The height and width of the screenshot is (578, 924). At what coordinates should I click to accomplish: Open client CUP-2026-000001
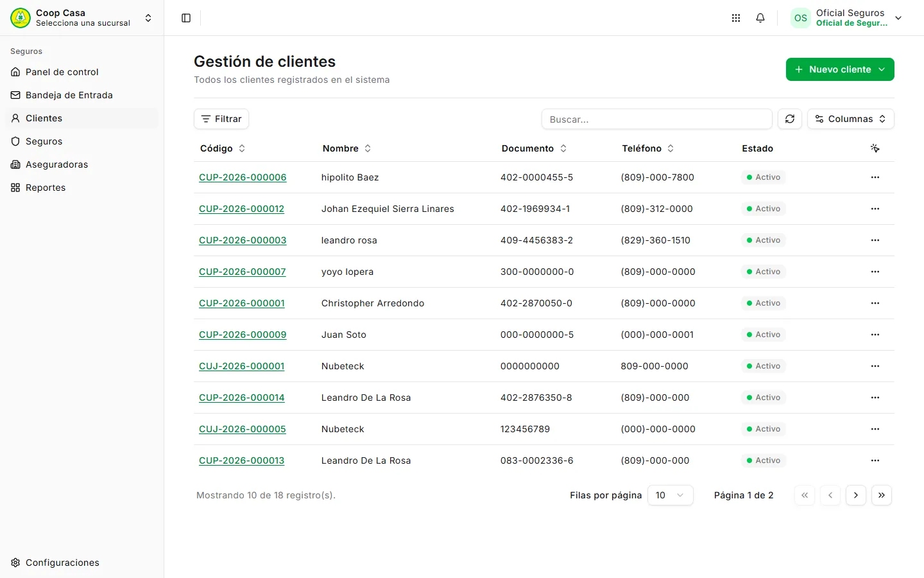242,303
